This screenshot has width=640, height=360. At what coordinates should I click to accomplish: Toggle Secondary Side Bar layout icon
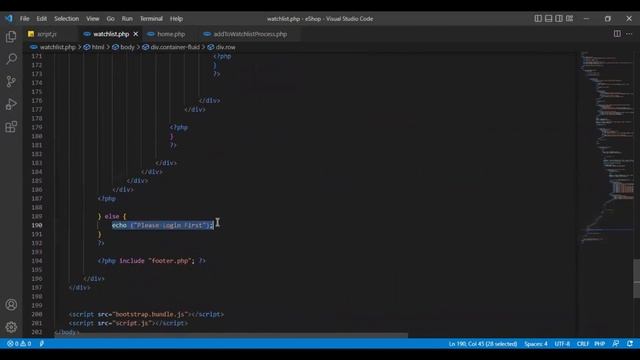click(559, 18)
